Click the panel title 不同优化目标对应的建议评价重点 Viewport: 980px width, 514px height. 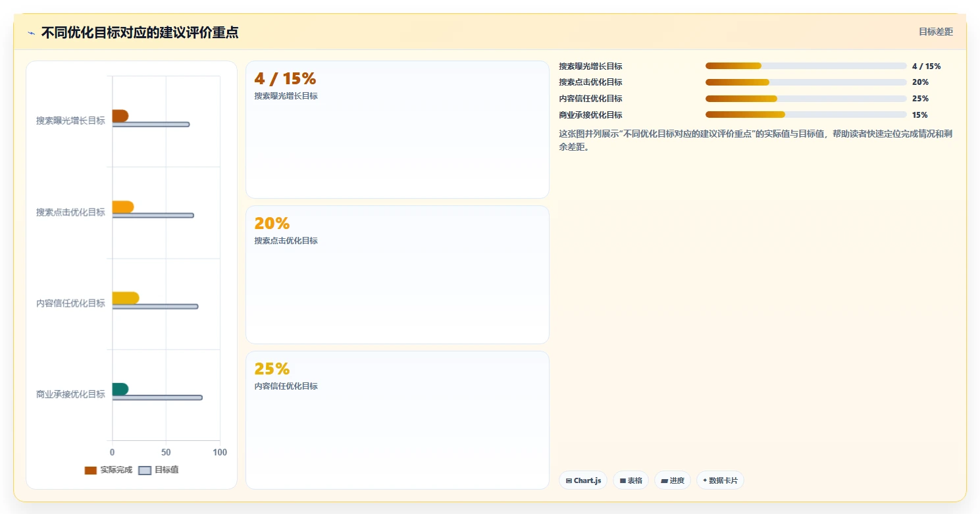tap(140, 32)
